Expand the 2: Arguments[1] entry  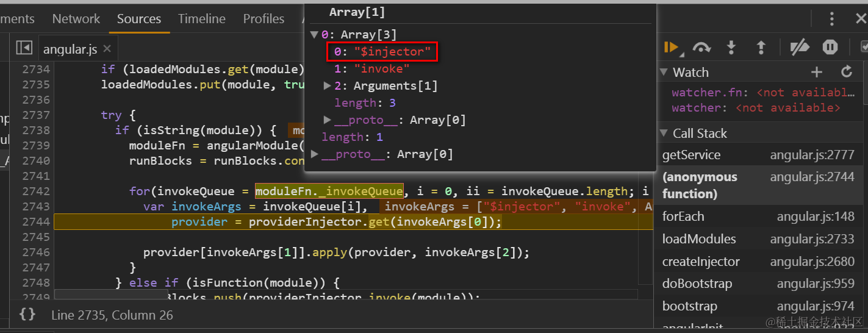pyautogui.click(x=327, y=86)
